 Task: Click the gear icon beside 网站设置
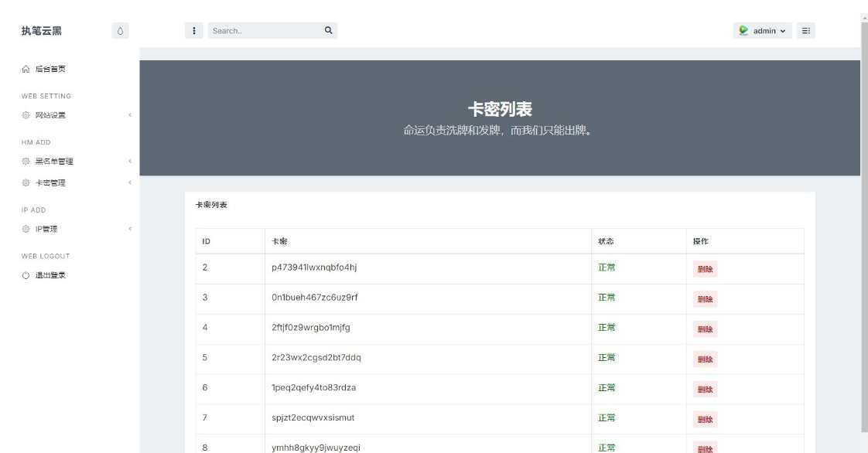tap(26, 114)
